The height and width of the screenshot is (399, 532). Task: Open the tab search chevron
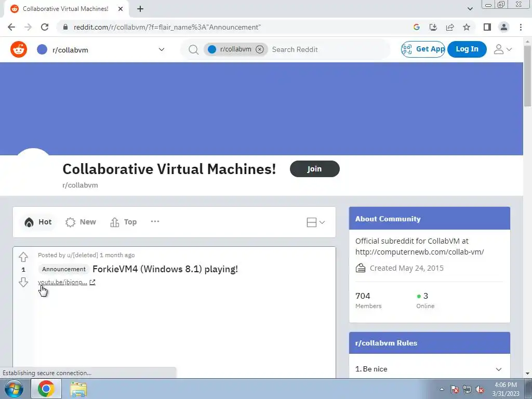pos(470,9)
